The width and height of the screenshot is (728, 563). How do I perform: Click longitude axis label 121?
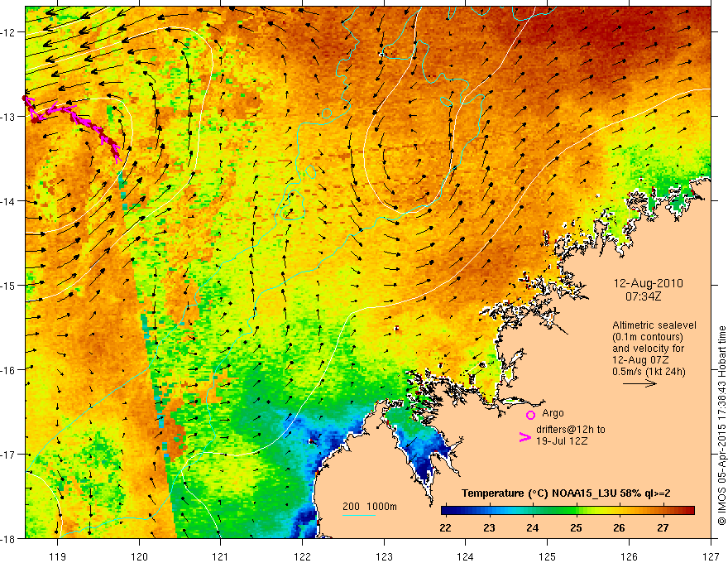(221, 556)
